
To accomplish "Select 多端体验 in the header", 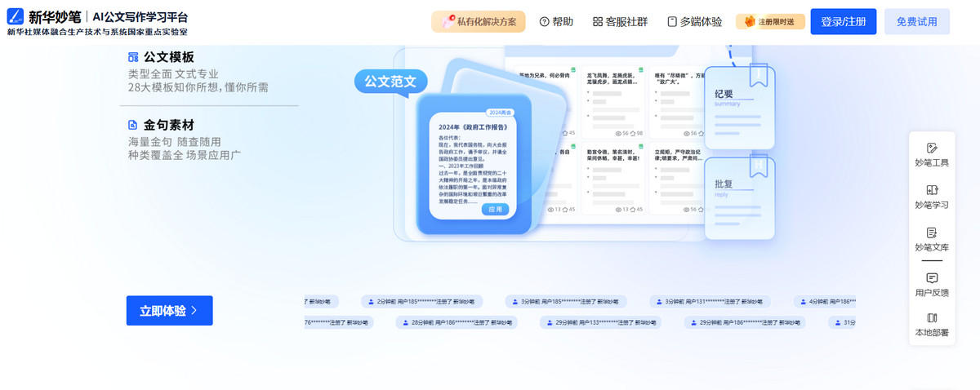I will [694, 22].
